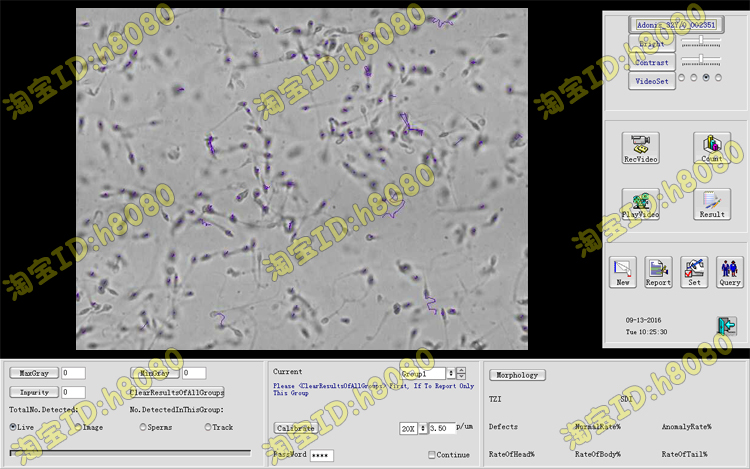Click the Contrast button
Image resolution: width=750 pixels, height=469 pixels.
point(651,62)
